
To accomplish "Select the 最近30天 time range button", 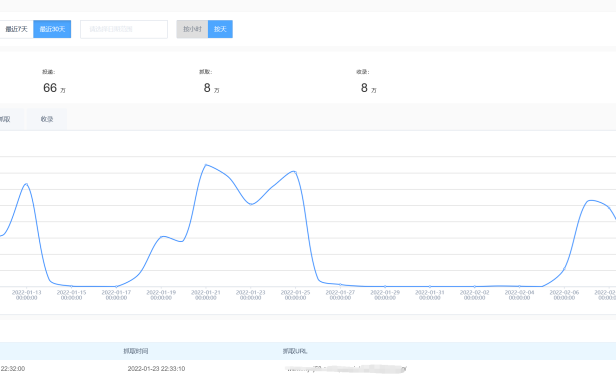I will click(52, 29).
